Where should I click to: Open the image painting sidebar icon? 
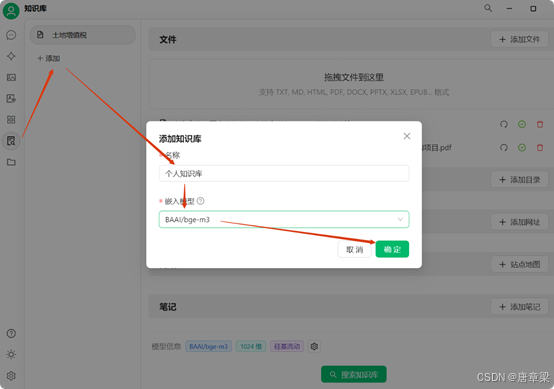[x=11, y=77]
